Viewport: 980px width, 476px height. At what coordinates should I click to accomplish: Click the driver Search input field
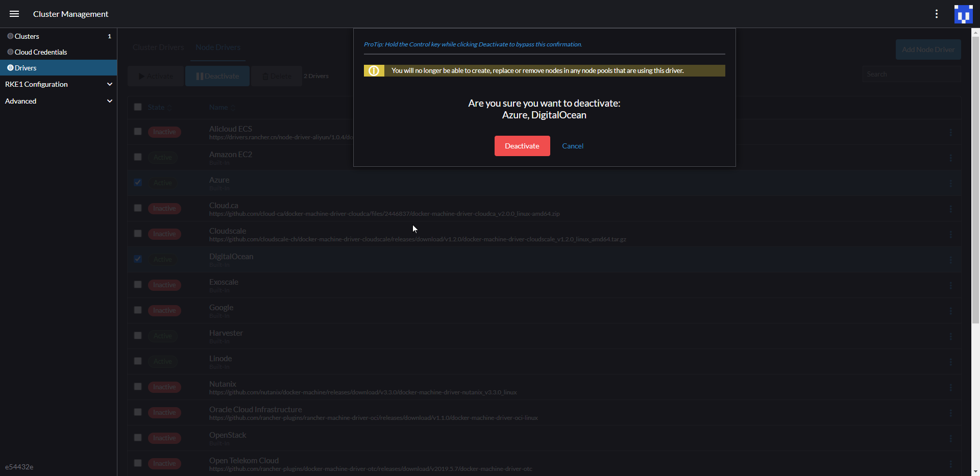click(x=911, y=73)
